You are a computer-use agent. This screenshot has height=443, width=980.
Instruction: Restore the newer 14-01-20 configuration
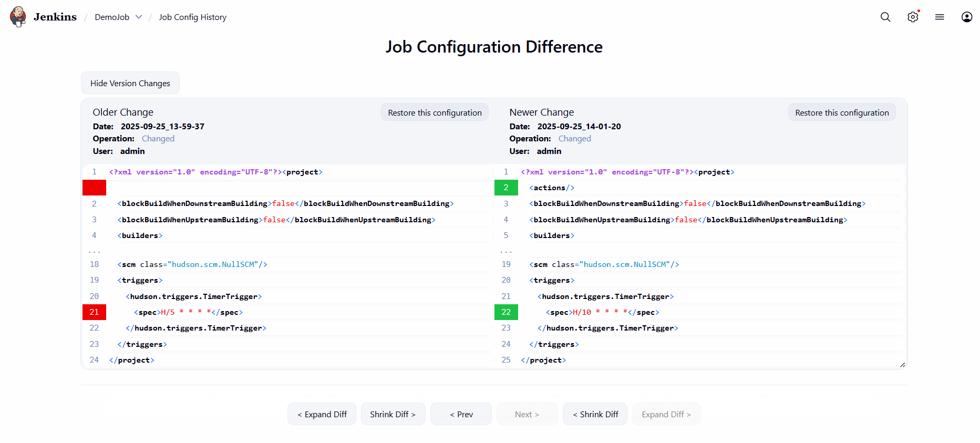pyautogui.click(x=842, y=112)
